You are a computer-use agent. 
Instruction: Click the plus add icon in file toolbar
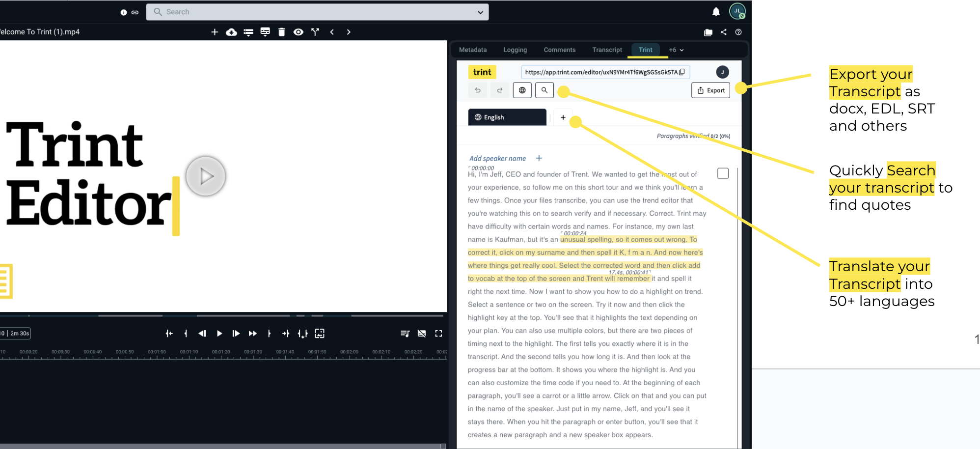pos(215,32)
